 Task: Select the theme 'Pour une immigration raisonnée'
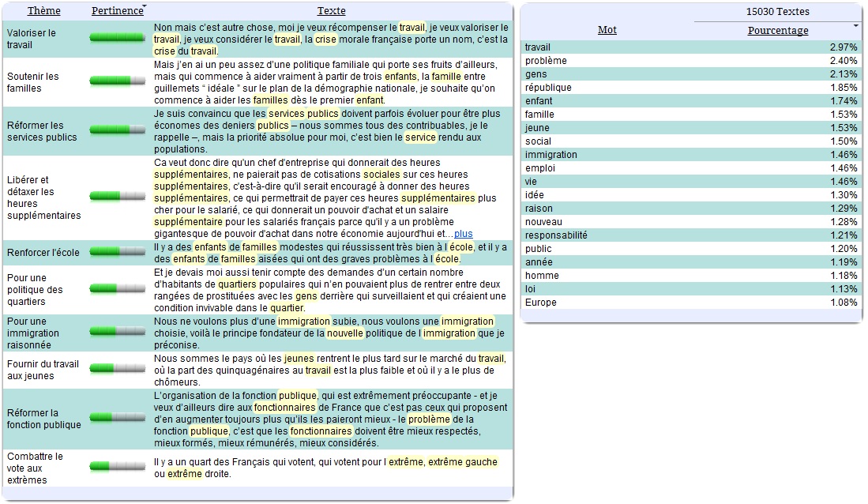[32, 333]
